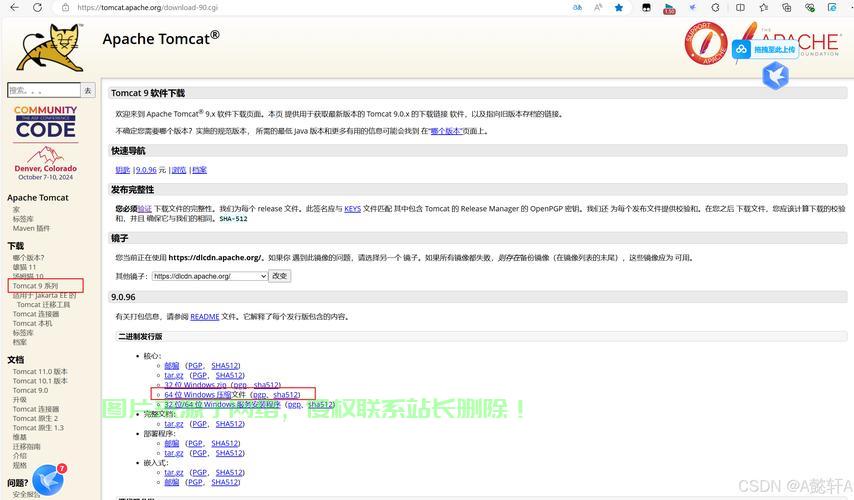Download the 完整文档 tar.gz

(x=174, y=424)
